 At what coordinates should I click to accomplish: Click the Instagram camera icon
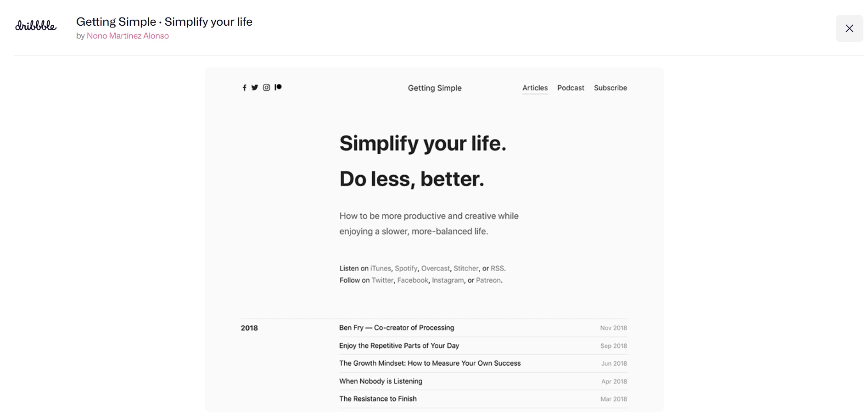pyautogui.click(x=266, y=88)
